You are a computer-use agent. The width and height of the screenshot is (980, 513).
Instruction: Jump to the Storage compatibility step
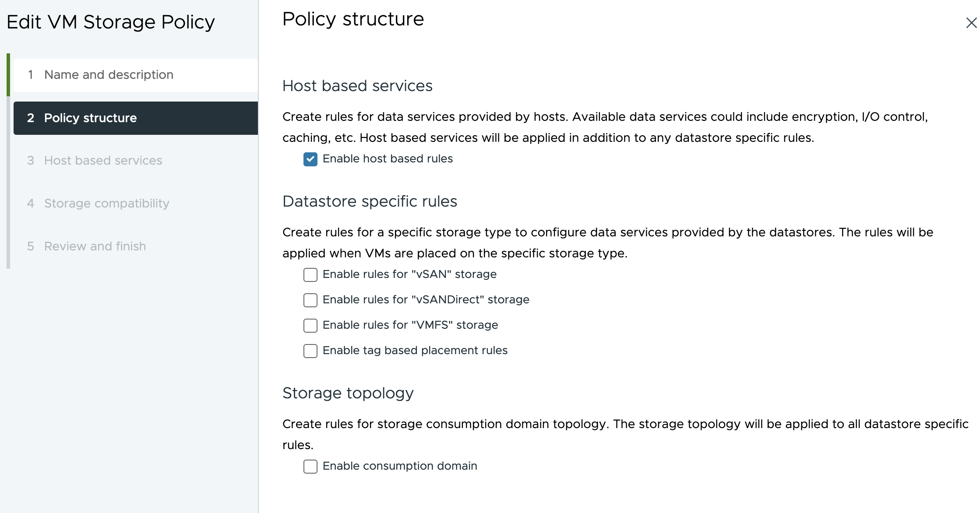(x=106, y=204)
